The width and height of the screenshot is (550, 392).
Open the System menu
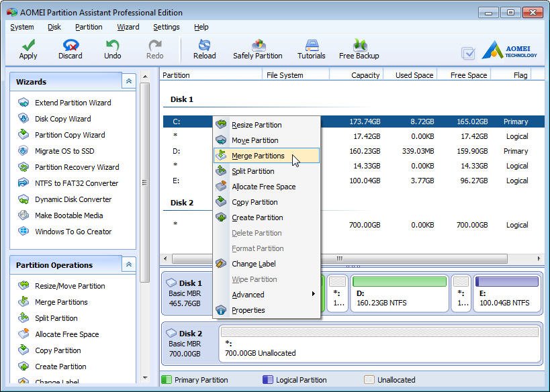(22, 27)
